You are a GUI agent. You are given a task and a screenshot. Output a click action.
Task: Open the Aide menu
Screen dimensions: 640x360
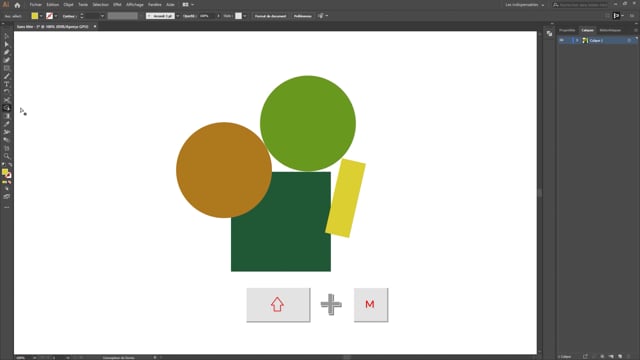click(x=170, y=4)
